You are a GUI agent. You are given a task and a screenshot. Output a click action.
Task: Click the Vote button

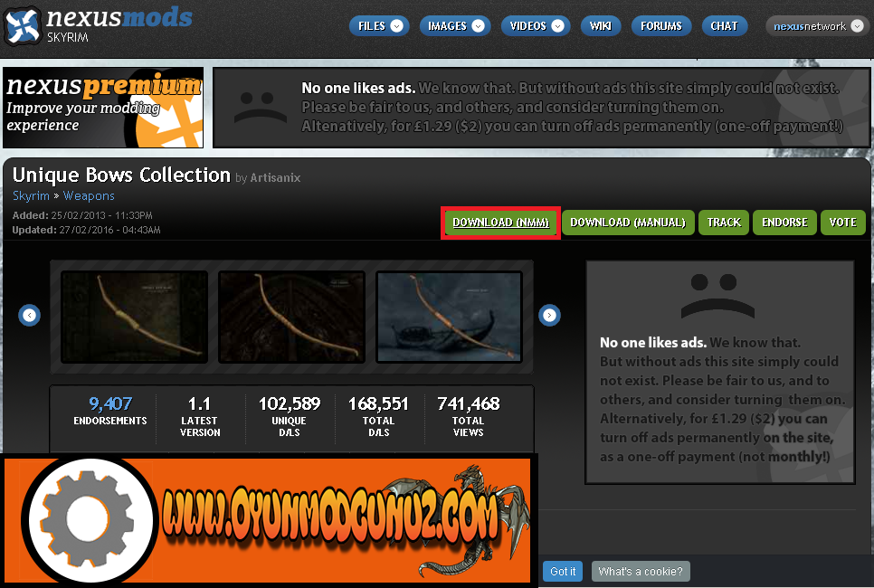coord(843,223)
